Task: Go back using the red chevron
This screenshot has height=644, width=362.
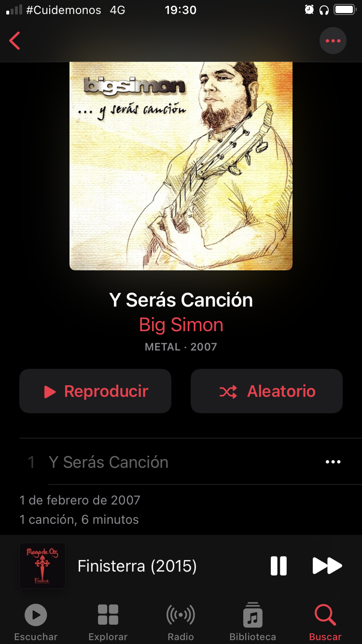Action: point(15,41)
